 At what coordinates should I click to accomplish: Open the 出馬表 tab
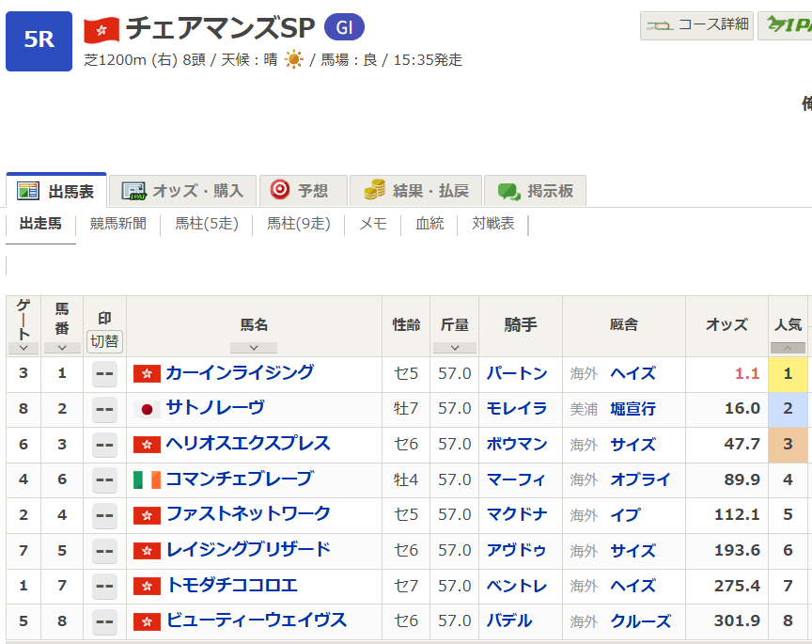(56, 191)
